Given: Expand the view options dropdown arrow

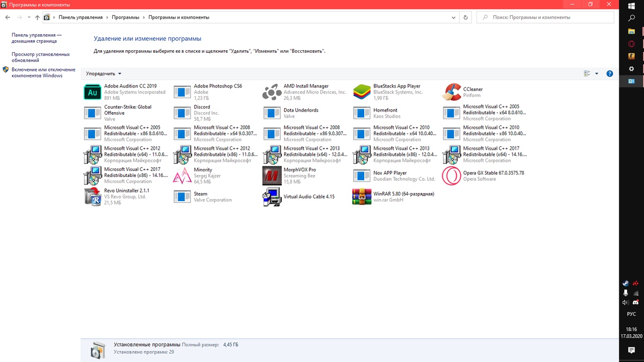Looking at the screenshot, I should (x=597, y=73).
